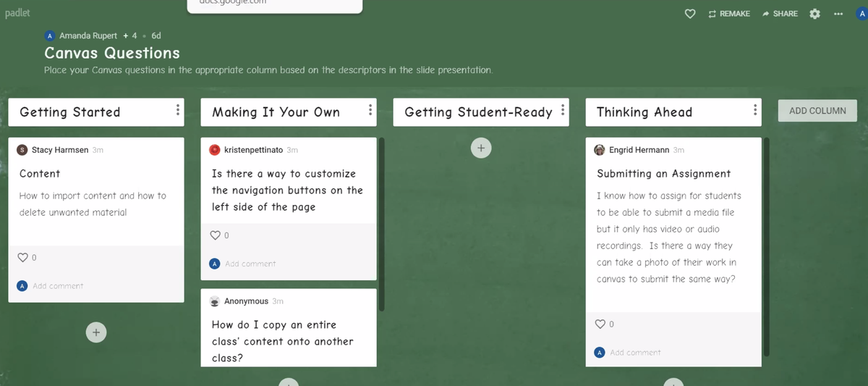Click the 6d timestamp in header

(156, 35)
